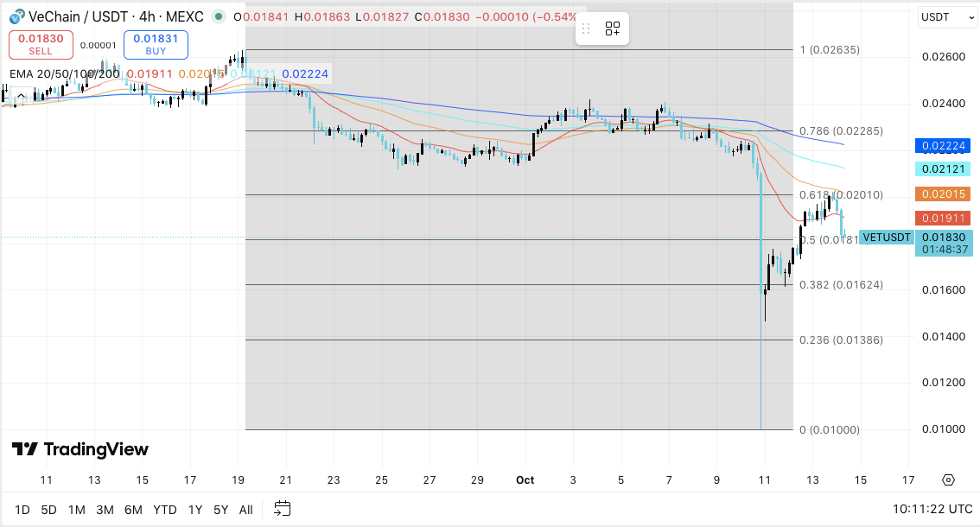This screenshot has height=527, width=980.
Task: Click the red SELL button
Action: [41, 45]
